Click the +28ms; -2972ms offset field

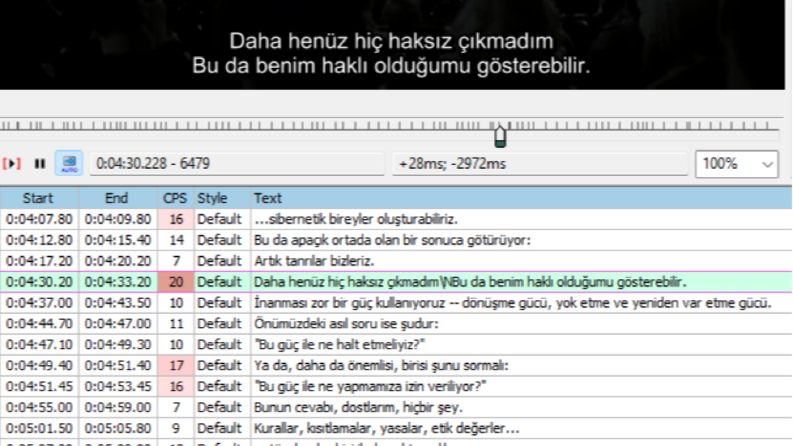(x=540, y=164)
